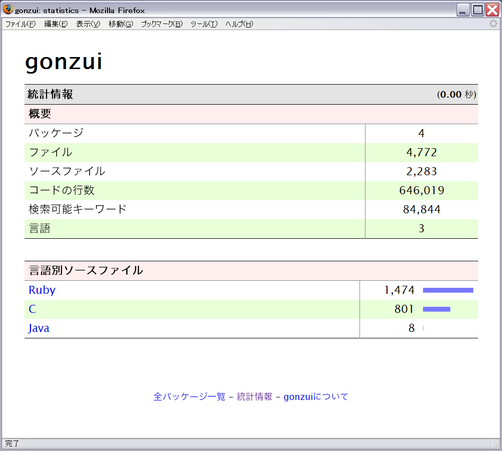Open the ブックマーク(B) menu
The image size is (502, 451).
162,24
